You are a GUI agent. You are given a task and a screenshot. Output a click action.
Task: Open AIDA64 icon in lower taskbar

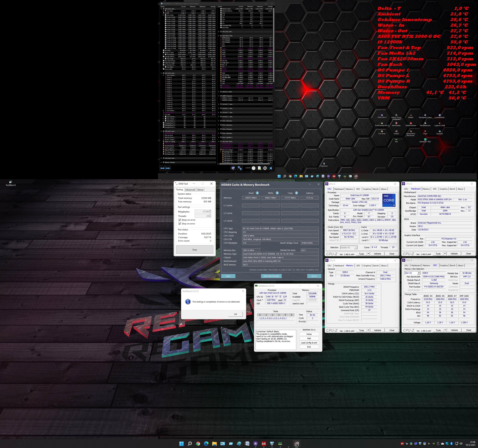pyautogui.click(x=264, y=443)
